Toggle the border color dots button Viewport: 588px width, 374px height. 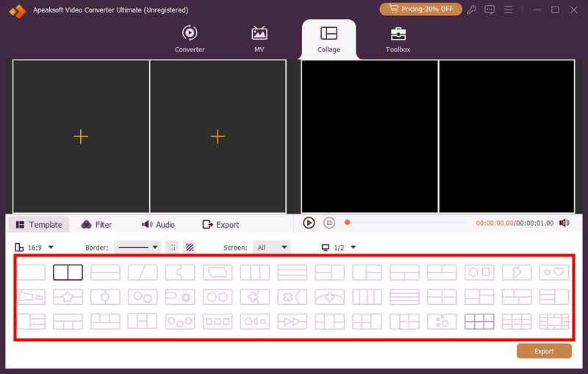[172, 248]
